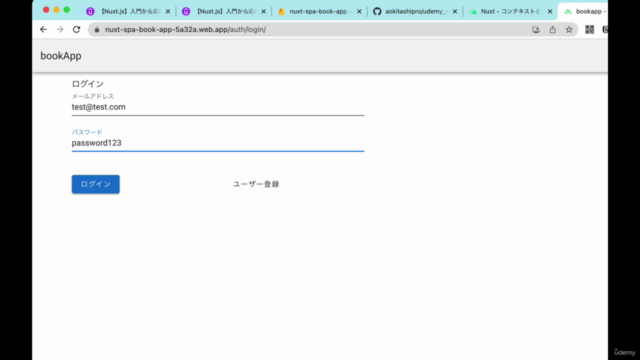Focus the メールアドレス email field
The width and height of the screenshot is (640, 360).
(218, 107)
